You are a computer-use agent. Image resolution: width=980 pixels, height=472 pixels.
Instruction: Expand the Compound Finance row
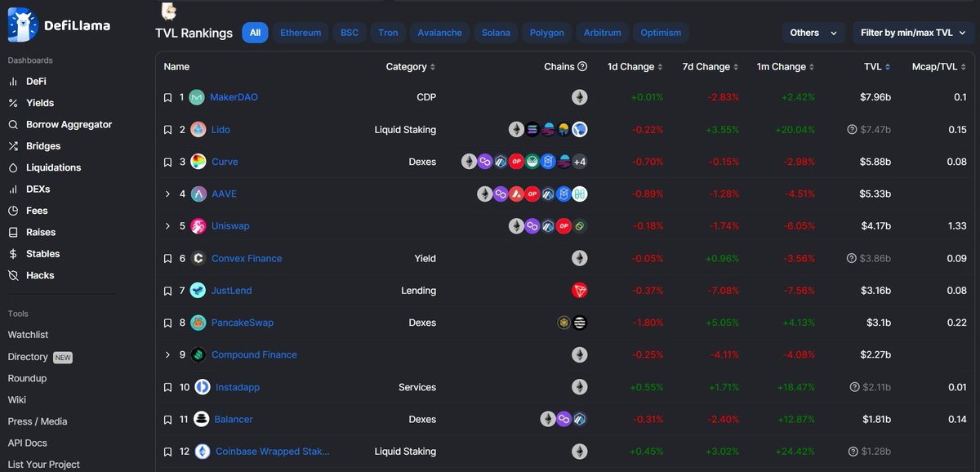coord(167,355)
